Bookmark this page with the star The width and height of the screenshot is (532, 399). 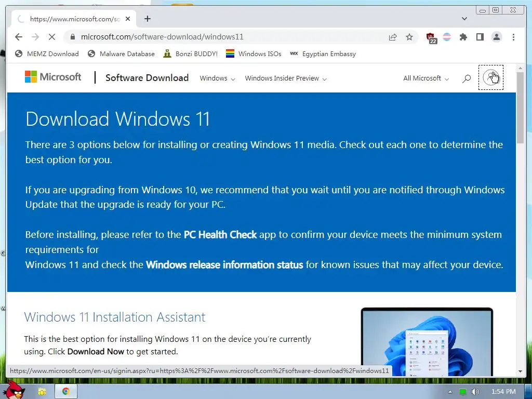(x=409, y=37)
